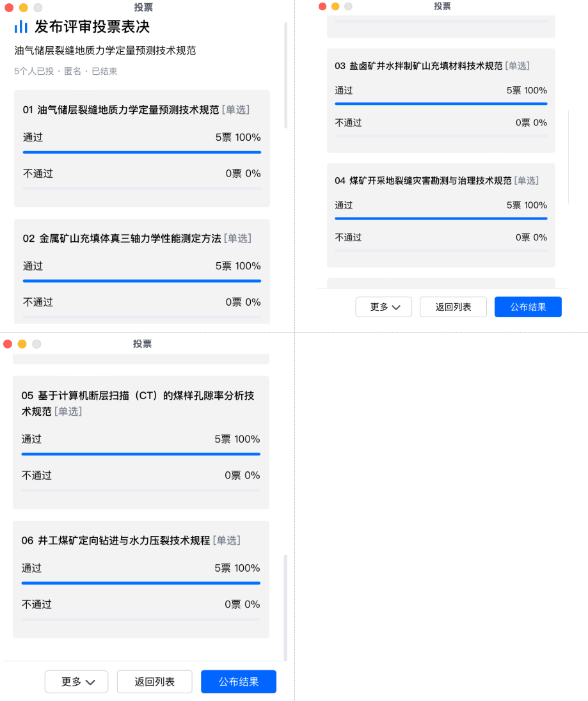Open the 更多 dropdown in the bottom-left window
This screenshot has height=701, width=588.
[77, 682]
